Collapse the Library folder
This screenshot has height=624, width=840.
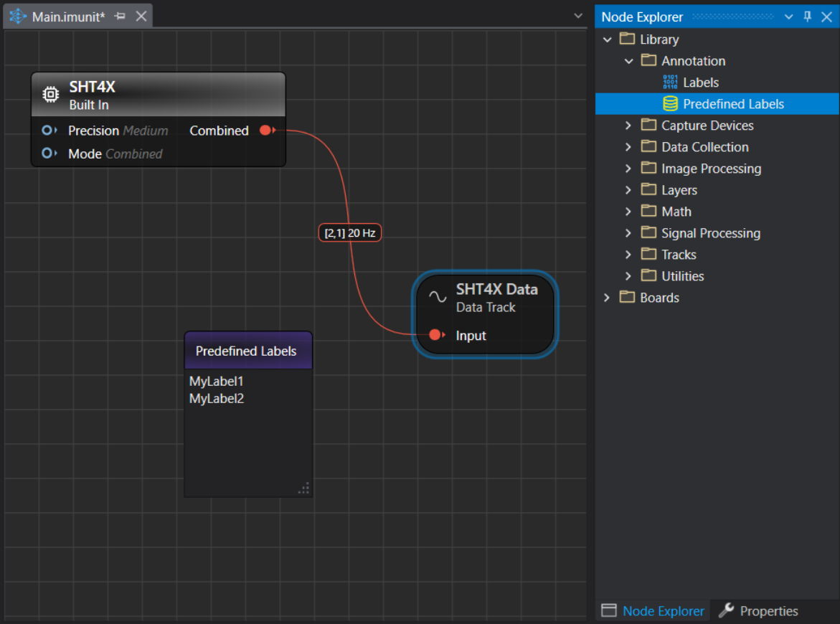(x=608, y=39)
